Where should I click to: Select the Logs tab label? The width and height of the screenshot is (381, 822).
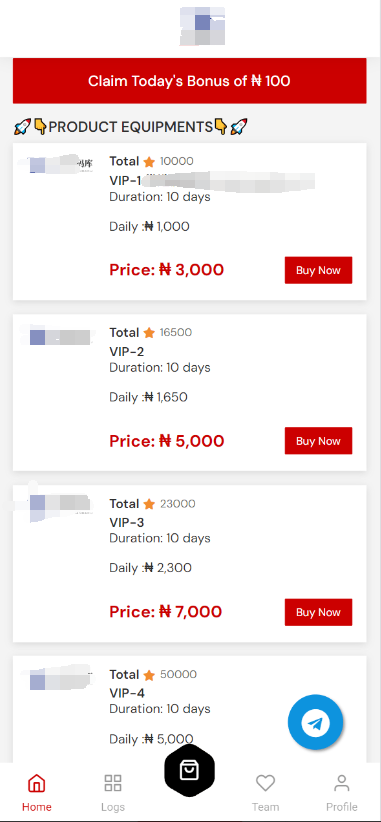pos(113,807)
